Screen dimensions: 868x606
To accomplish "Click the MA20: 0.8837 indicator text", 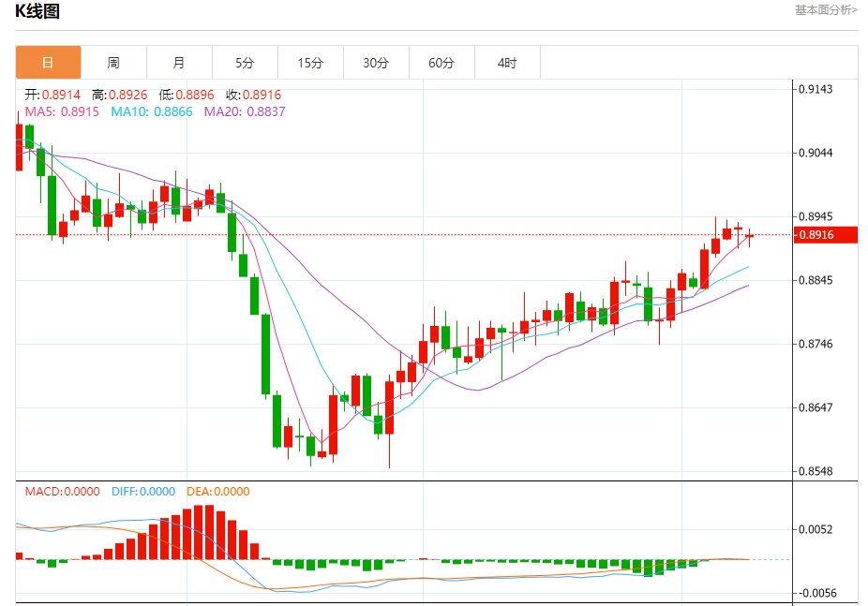I will [245, 111].
